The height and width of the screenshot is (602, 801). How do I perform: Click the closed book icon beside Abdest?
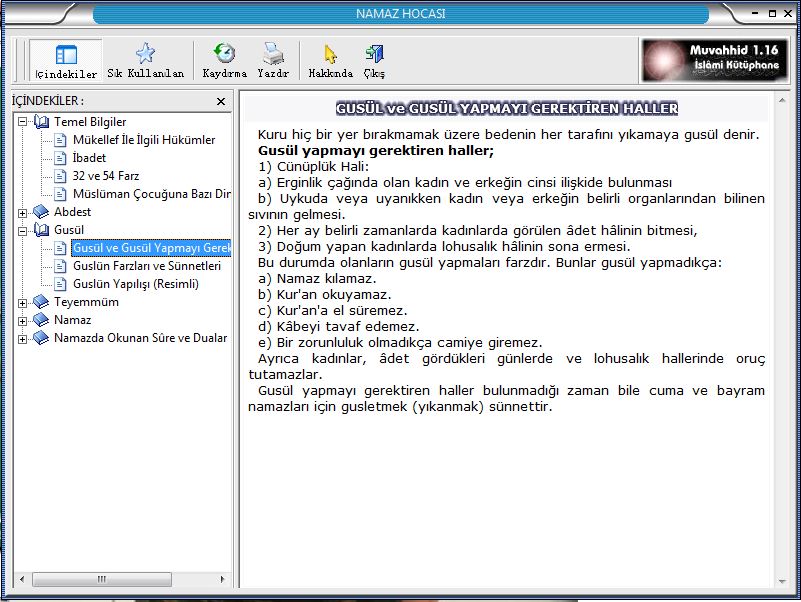click(41, 212)
